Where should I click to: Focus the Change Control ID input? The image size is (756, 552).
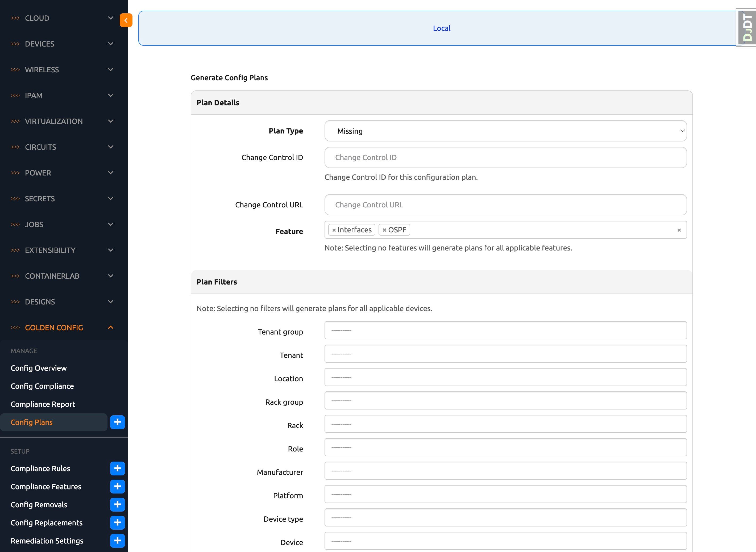[x=505, y=157]
